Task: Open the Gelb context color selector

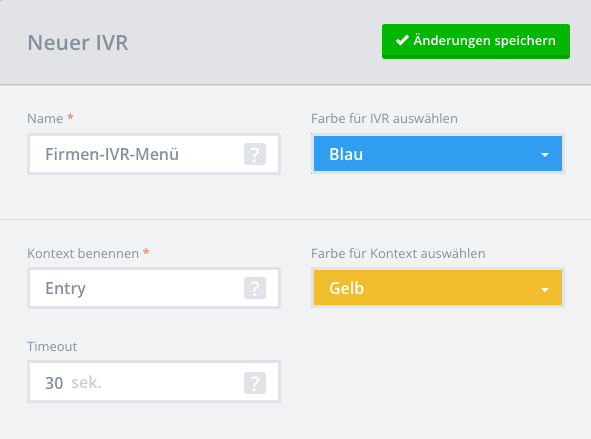Action: pos(438,288)
